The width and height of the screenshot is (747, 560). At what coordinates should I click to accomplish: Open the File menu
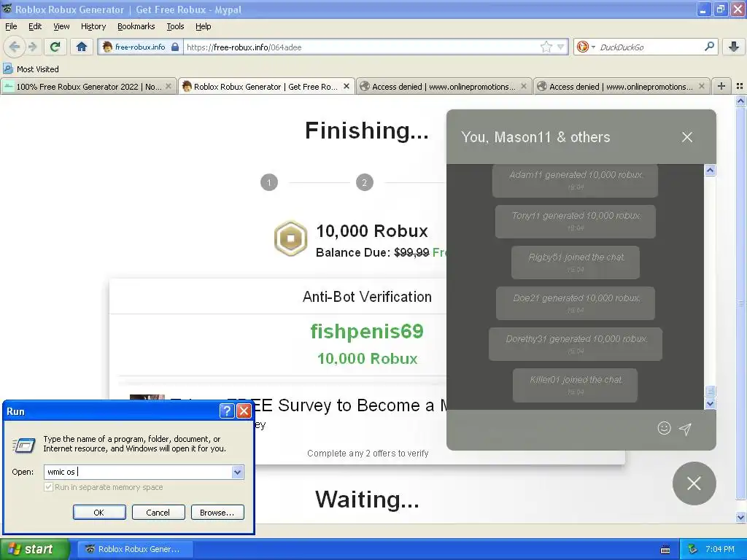[11, 26]
